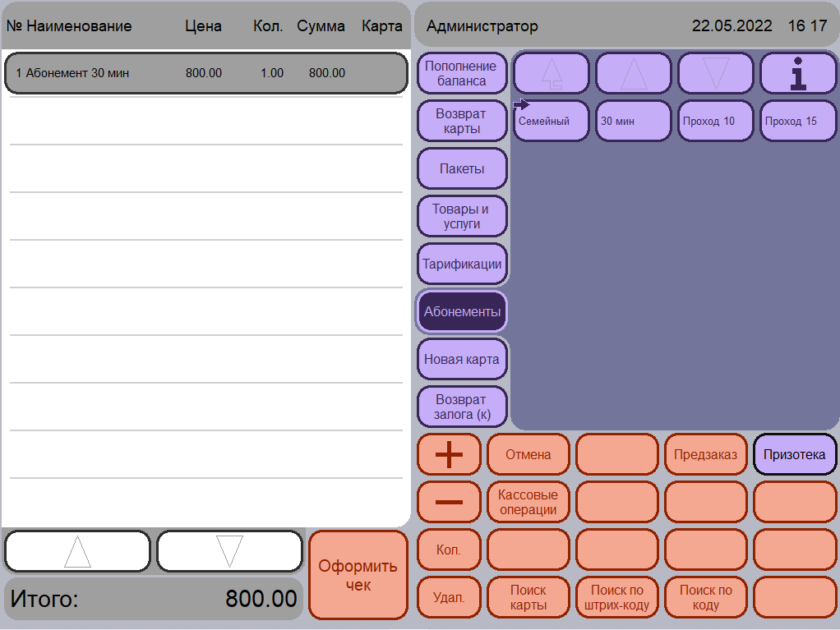Viewport: 840px width, 630px height.
Task: Click the Сумма column header
Action: (x=321, y=25)
